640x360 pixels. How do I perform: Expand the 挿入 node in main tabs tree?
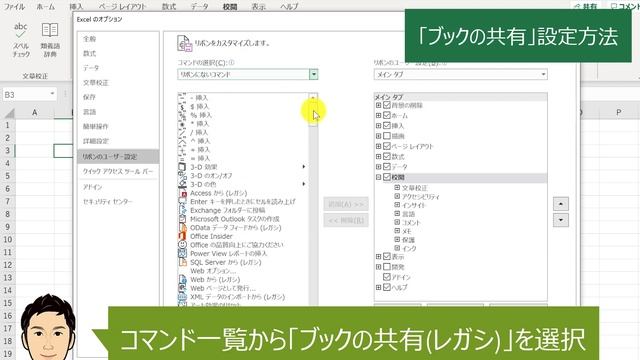pyautogui.click(x=378, y=126)
